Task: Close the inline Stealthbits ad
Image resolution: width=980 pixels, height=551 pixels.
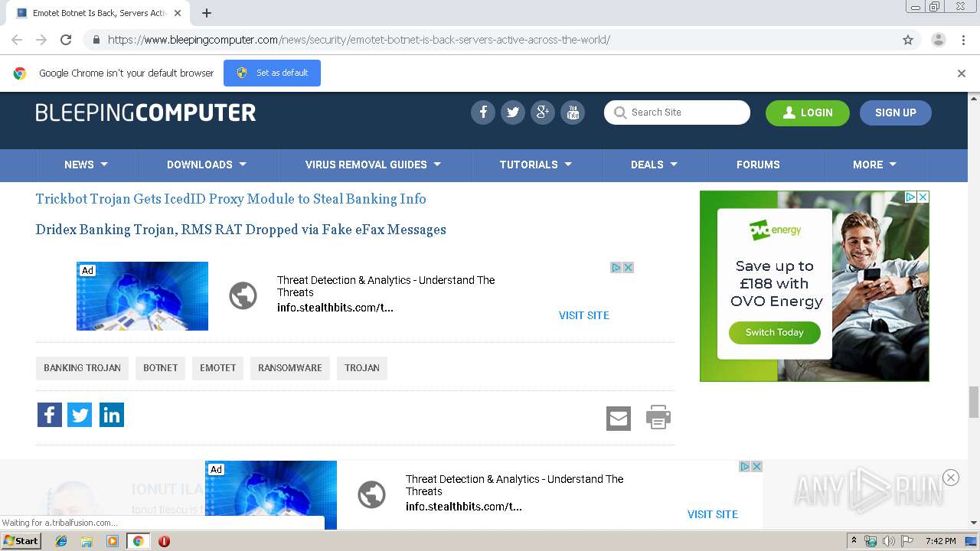Action: (x=628, y=267)
